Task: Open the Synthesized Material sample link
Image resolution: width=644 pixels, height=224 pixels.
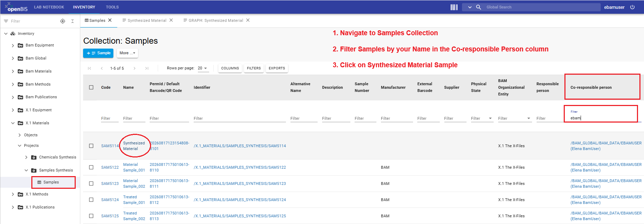Action: 134,146
